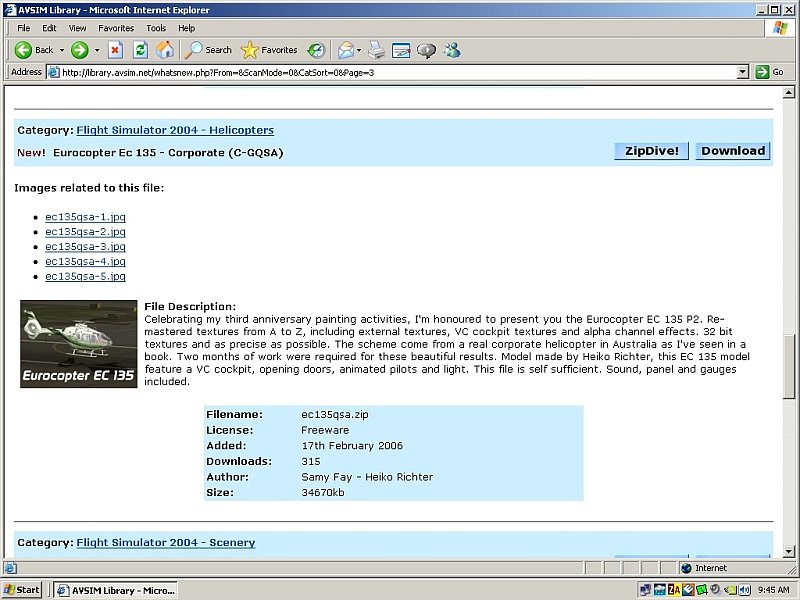The width and height of the screenshot is (800, 600).
Task: Click the Back navigation button
Action: [x=34, y=50]
